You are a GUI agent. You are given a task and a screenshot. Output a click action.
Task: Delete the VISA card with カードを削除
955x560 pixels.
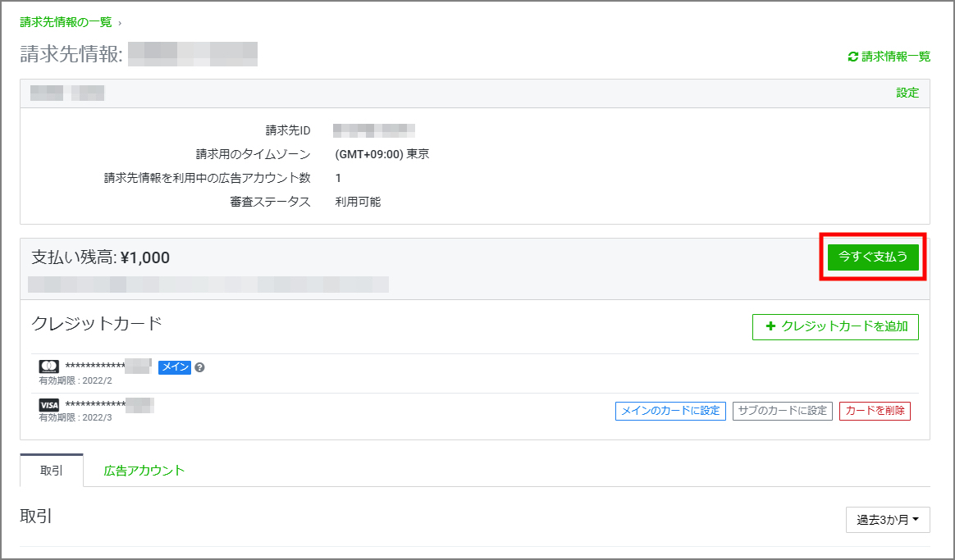coord(875,411)
